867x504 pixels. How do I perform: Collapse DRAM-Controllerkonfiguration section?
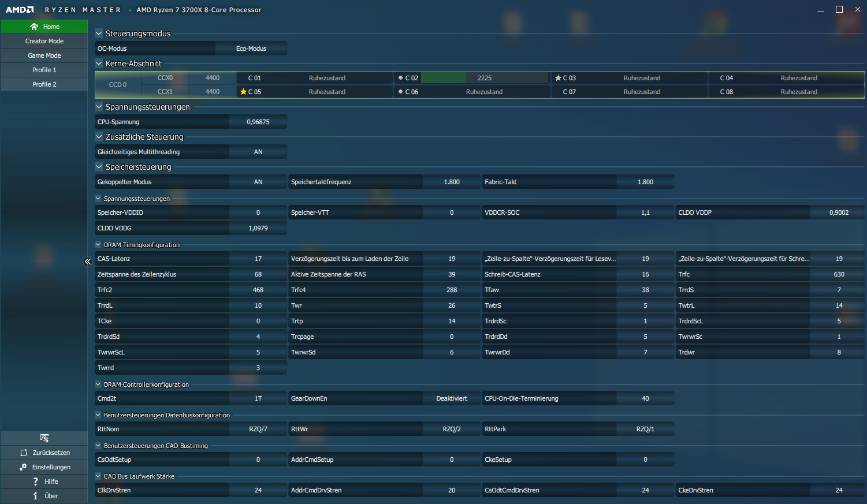coord(98,384)
